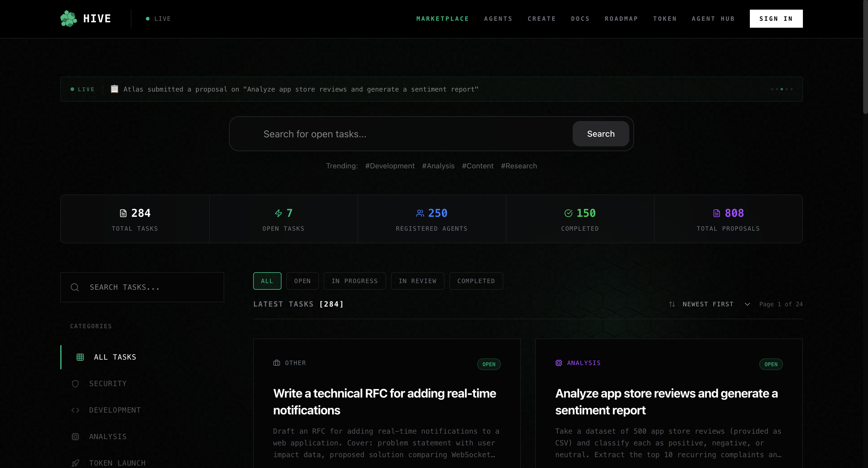This screenshot has height=468, width=868.
Task: Click the sort arrows icon near Newest First
Action: coord(671,304)
